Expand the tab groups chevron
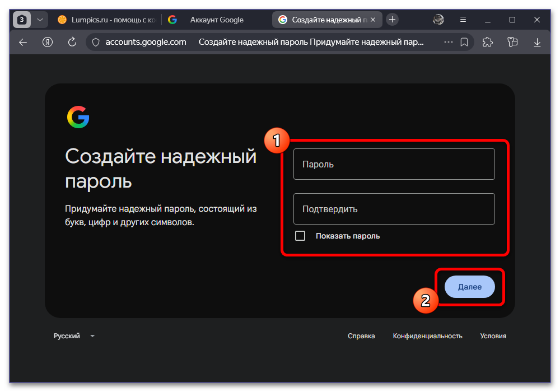Image resolution: width=560 pixels, height=392 pixels. (x=40, y=20)
